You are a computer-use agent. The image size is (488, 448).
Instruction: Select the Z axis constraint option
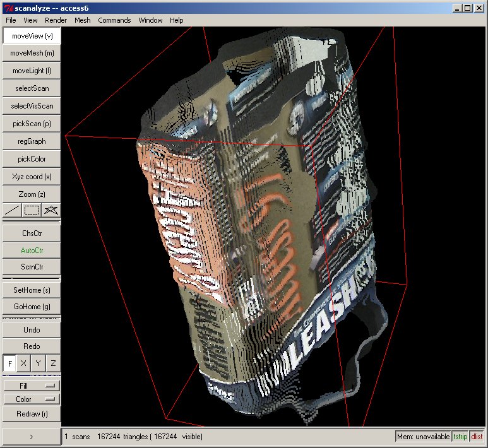[53, 363]
